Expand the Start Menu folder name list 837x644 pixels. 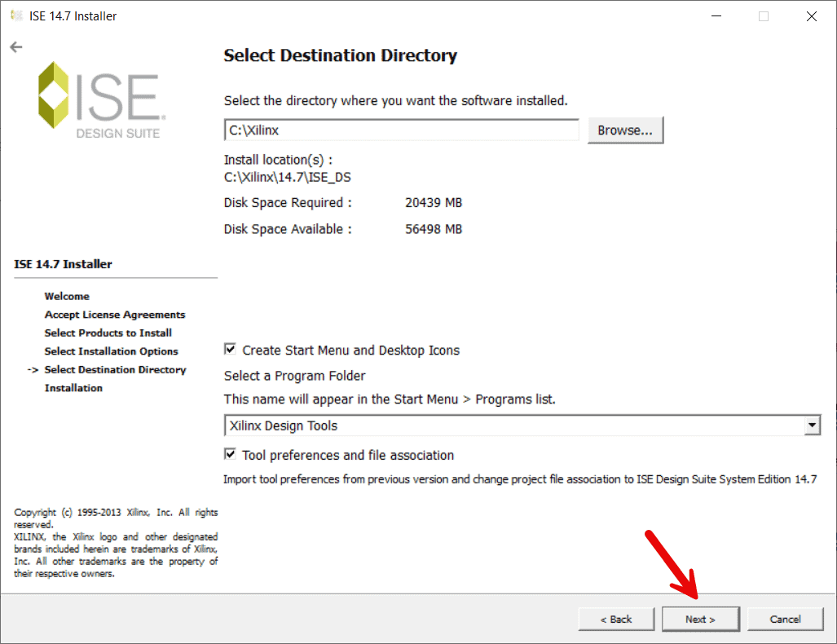click(812, 425)
